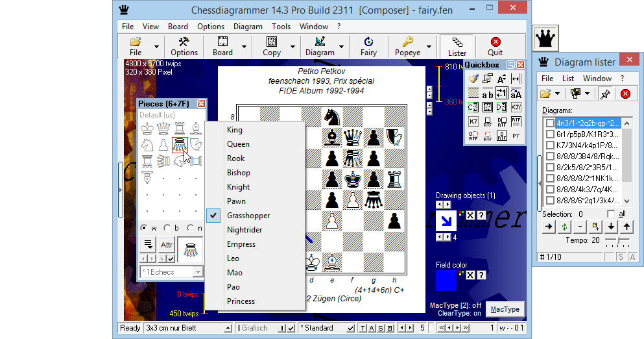Click the Options hammer-and-wrench icon

184,42
